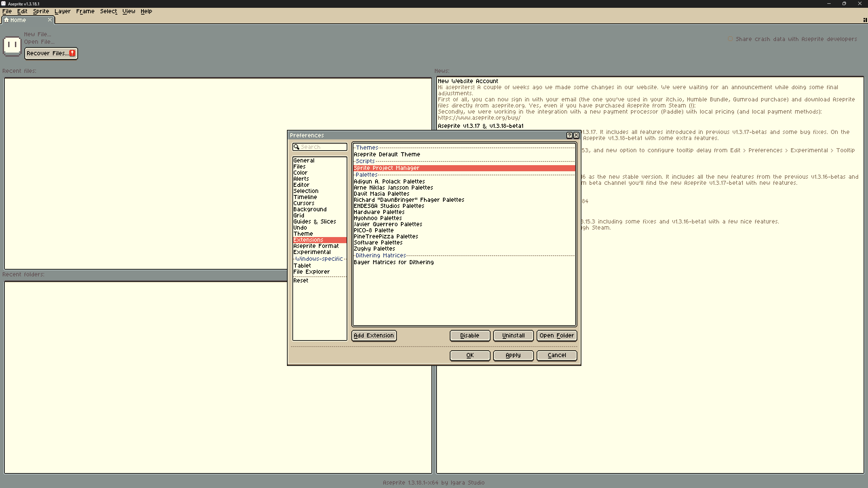Click the Cancel button in Preferences

(x=557, y=355)
